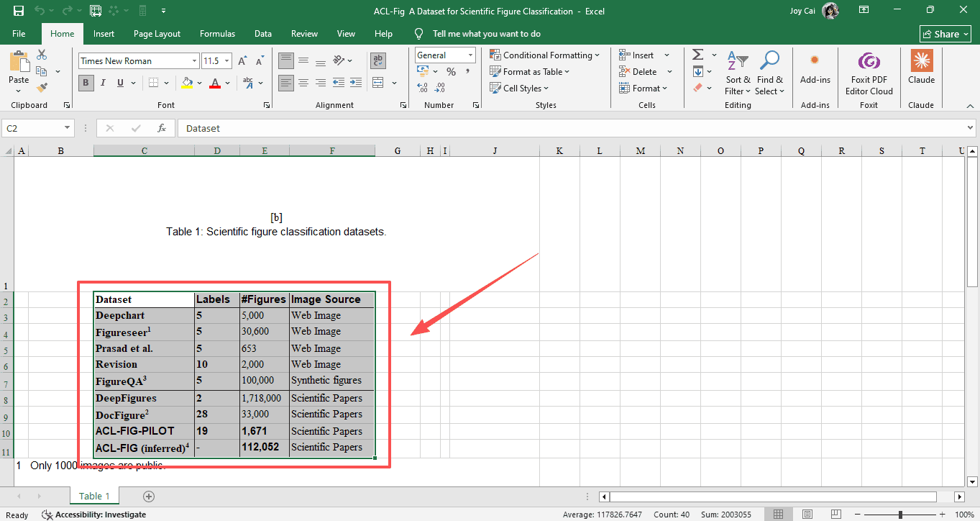Click the Share button

tap(945, 34)
